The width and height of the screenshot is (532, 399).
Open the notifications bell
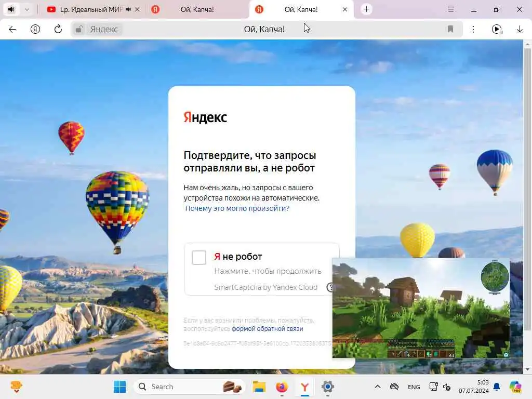(497, 387)
